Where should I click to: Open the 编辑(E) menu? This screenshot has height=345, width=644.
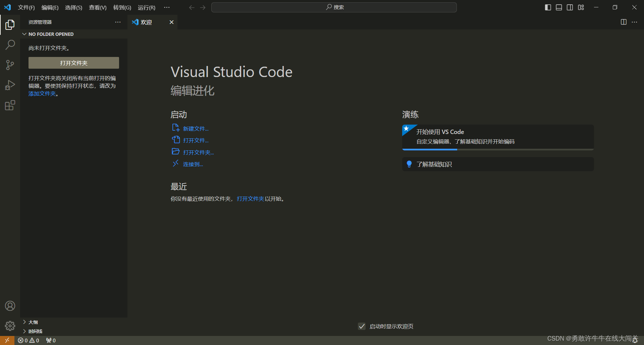coord(50,7)
